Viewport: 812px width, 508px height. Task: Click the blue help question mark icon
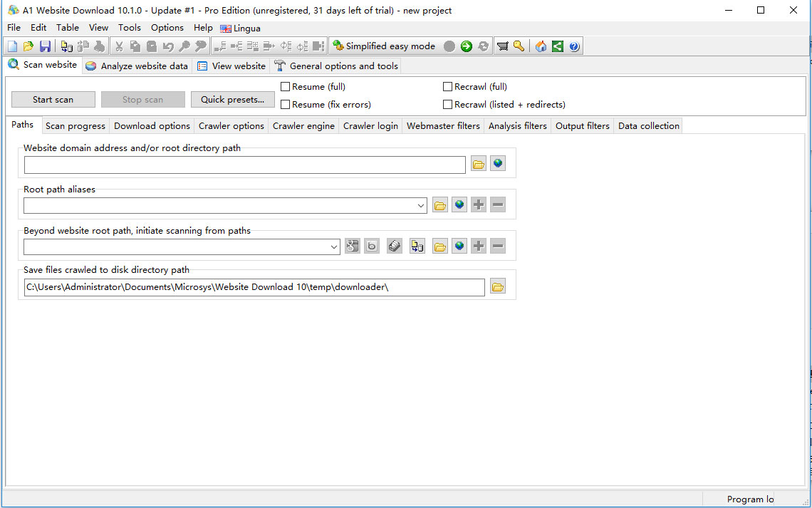pos(574,46)
